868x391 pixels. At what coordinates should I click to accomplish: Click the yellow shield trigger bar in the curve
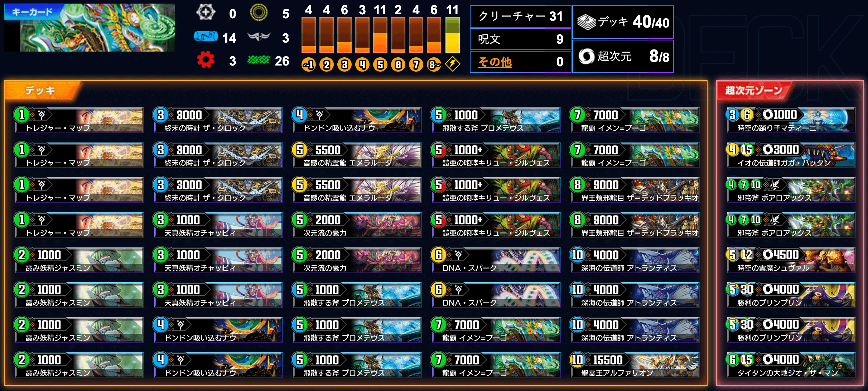[452, 35]
